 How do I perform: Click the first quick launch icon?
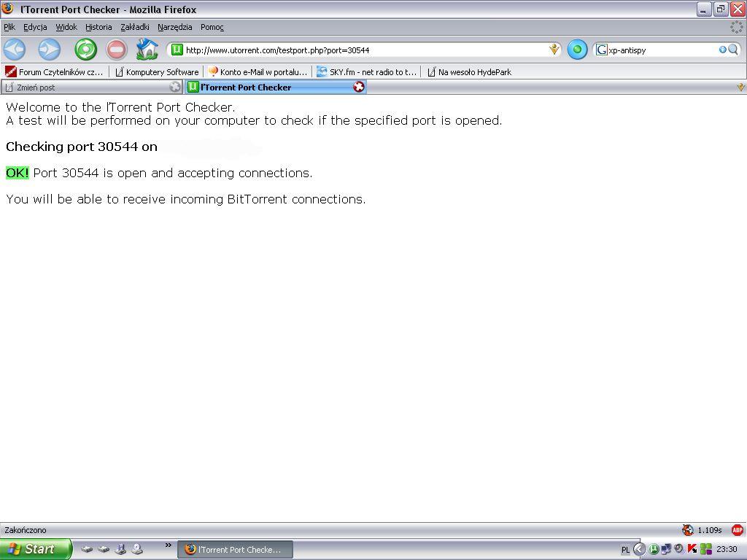pyautogui.click(x=86, y=549)
